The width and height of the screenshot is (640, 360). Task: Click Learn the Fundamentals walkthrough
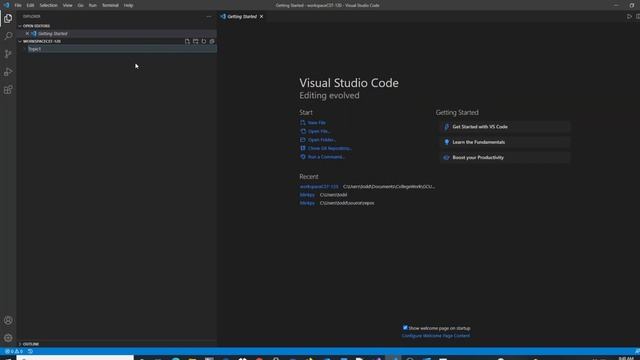[505, 142]
